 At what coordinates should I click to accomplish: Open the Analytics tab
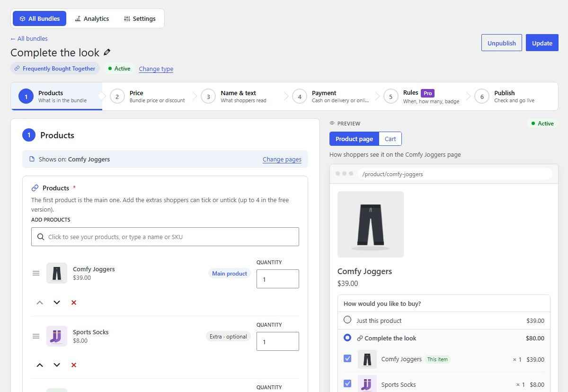92,18
